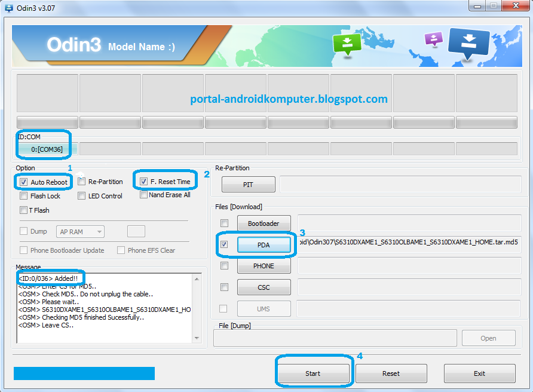533x392 pixels.
Task: Click the 0:[COM36] port indicator
Action: pos(47,149)
